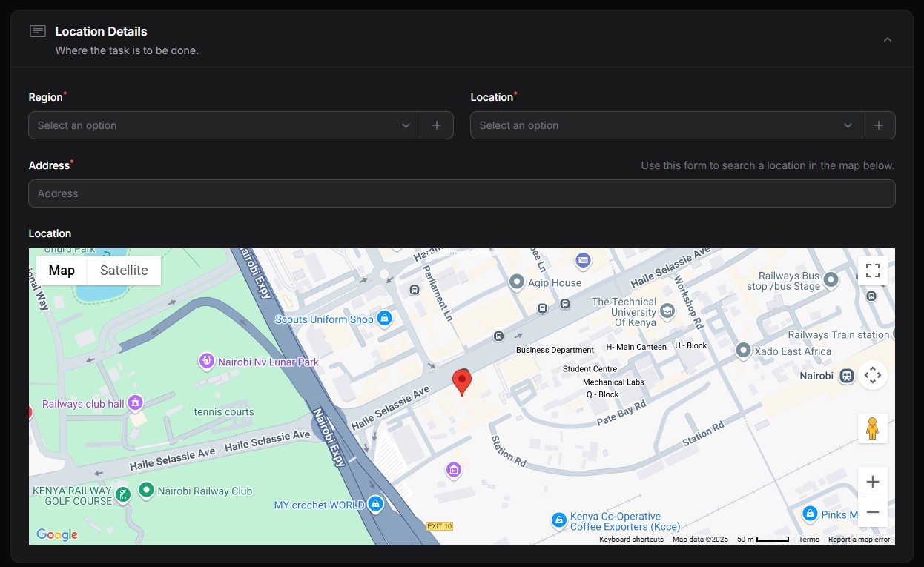Open the map Terms link

(x=809, y=540)
